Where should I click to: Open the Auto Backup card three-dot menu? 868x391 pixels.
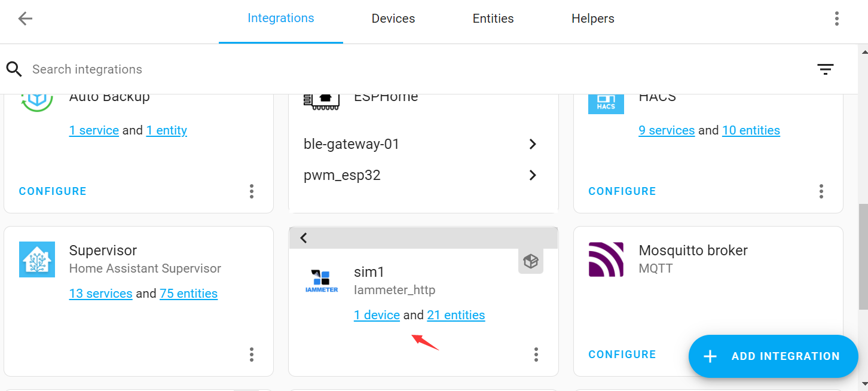click(x=252, y=191)
